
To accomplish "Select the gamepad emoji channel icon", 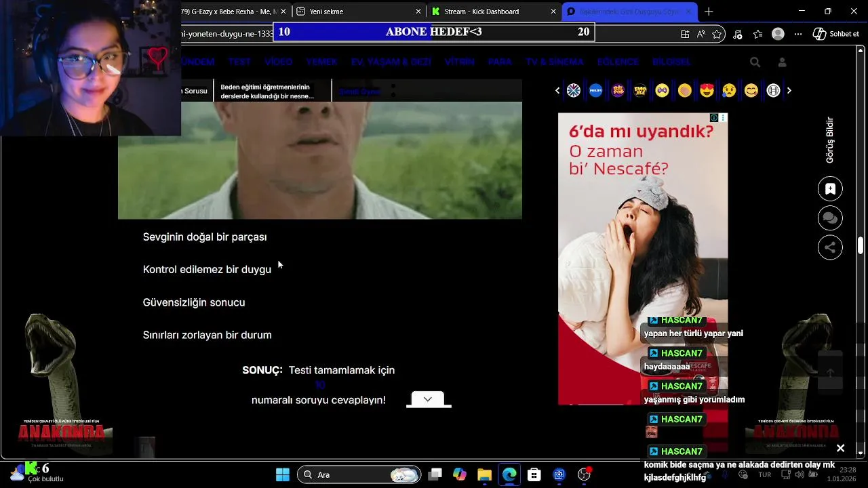I will tap(663, 90).
